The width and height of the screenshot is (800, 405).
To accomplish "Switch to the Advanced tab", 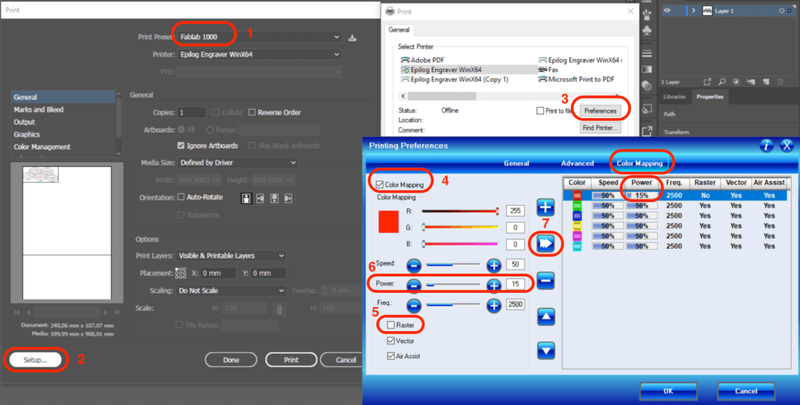I will click(x=577, y=162).
